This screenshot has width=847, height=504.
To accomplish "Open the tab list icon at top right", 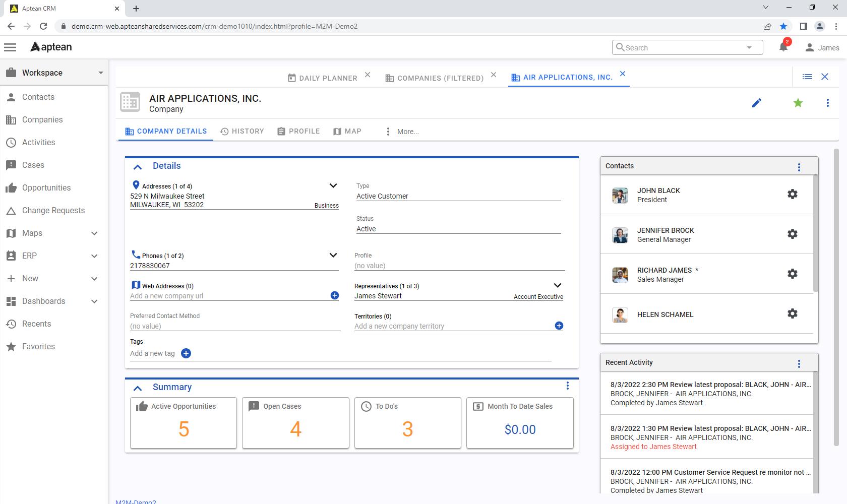I will pyautogui.click(x=807, y=77).
